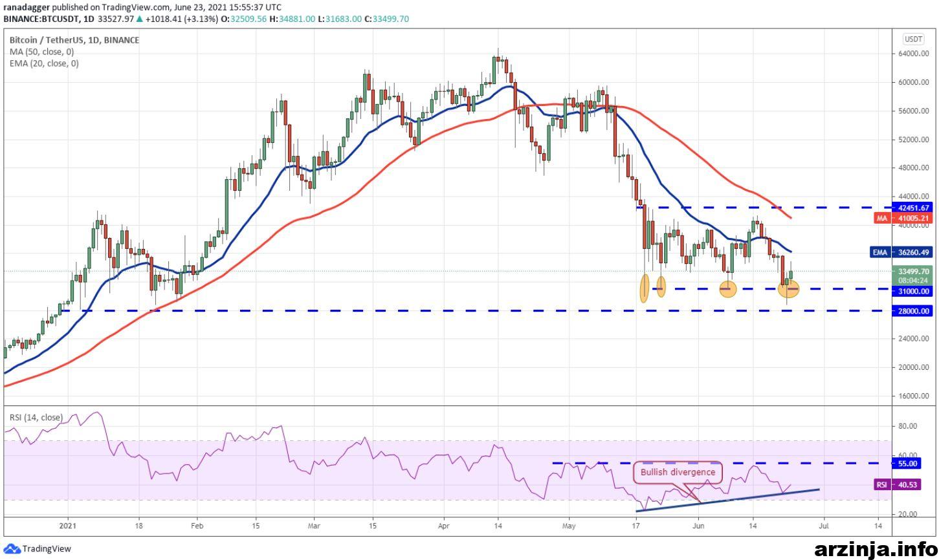This screenshot has width=939, height=560.
Task: Click the 60000.00 price axis label
Action: 914,82
